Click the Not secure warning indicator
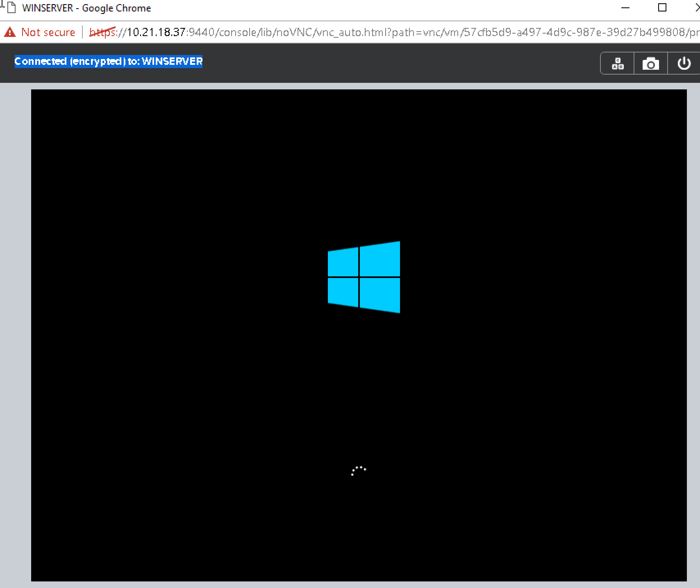The height and width of the screenshot is (588, 700). tap(40, 32)
